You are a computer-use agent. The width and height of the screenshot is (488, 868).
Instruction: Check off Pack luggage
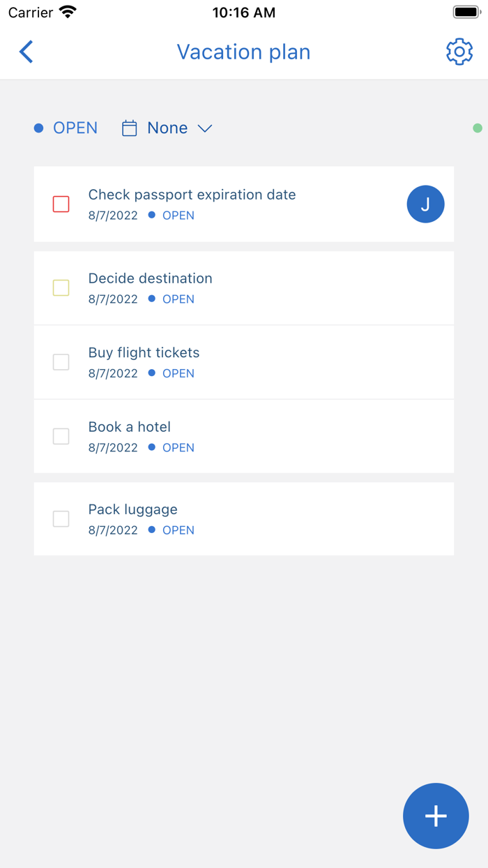click(61, 518)
